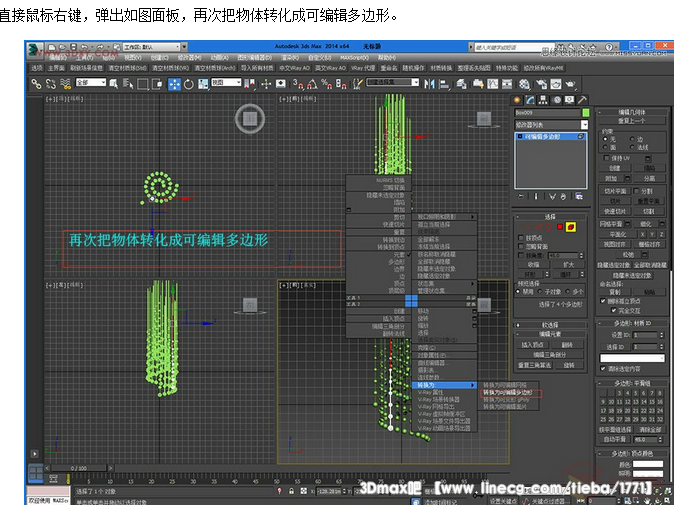This screenshot has width=681, height=505.
Task: Click the Save File icon in quick access toolbar
Action: pos(73,47)
